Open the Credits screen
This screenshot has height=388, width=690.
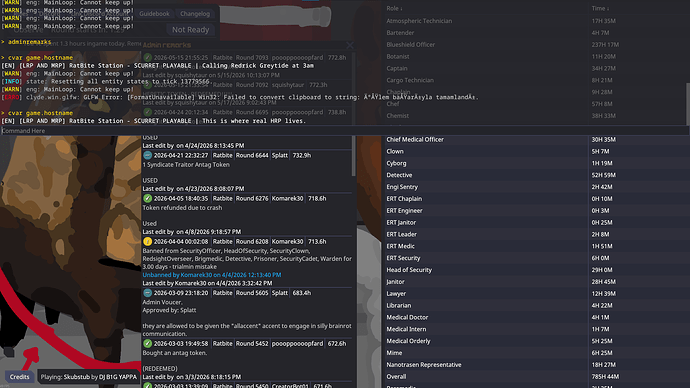click(19, 377)
